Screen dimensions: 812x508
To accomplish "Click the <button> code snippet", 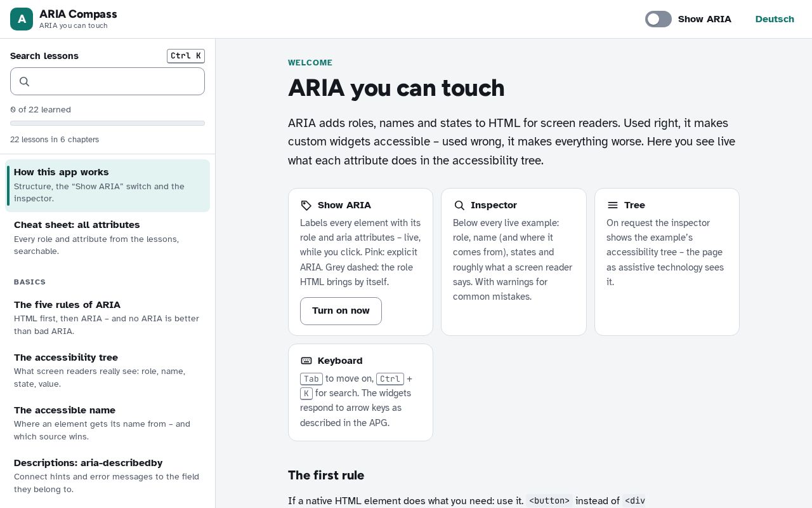I will [x=549, y=501].
